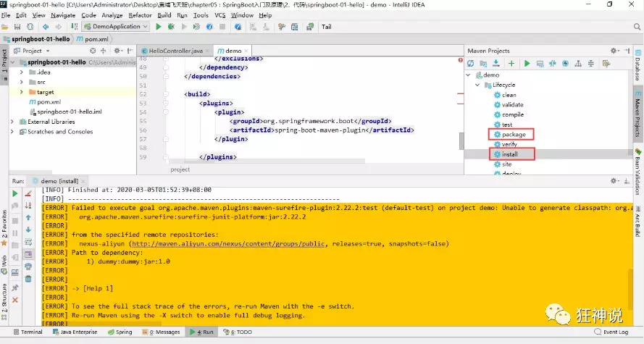
Task: Collapse the Lifecycle node in Maven
Action: point(477,85)
